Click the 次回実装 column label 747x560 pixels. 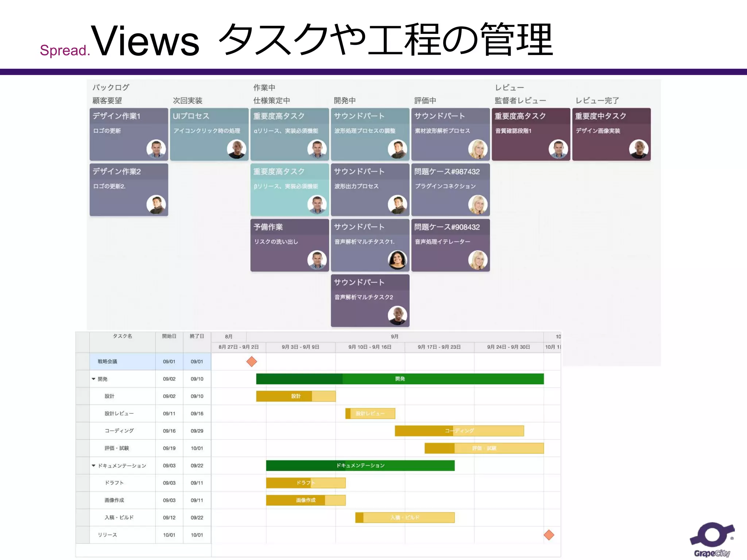pyautogui.click(x=187, y=100)
